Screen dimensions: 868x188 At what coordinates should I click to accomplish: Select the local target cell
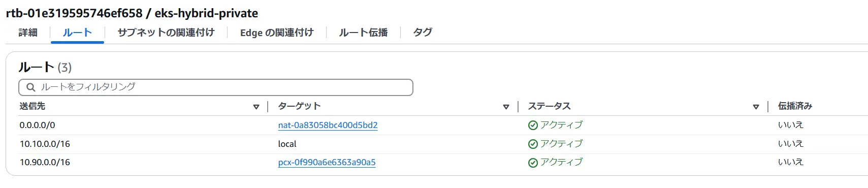tap(287, 144)
